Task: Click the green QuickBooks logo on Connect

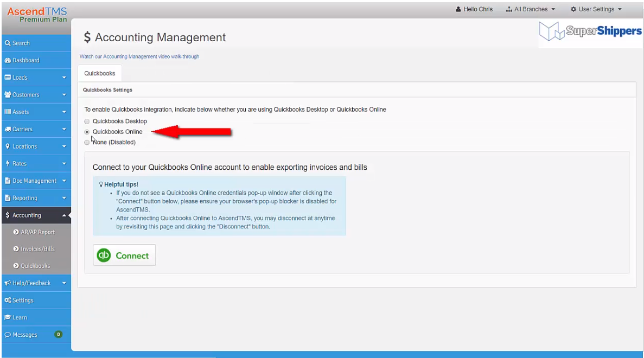Action: 104,255
